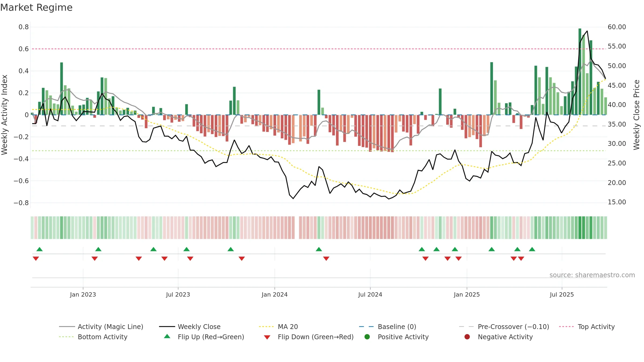Click the Market Regime chart title
644x362 pixels.
click(x=36, y=8)
